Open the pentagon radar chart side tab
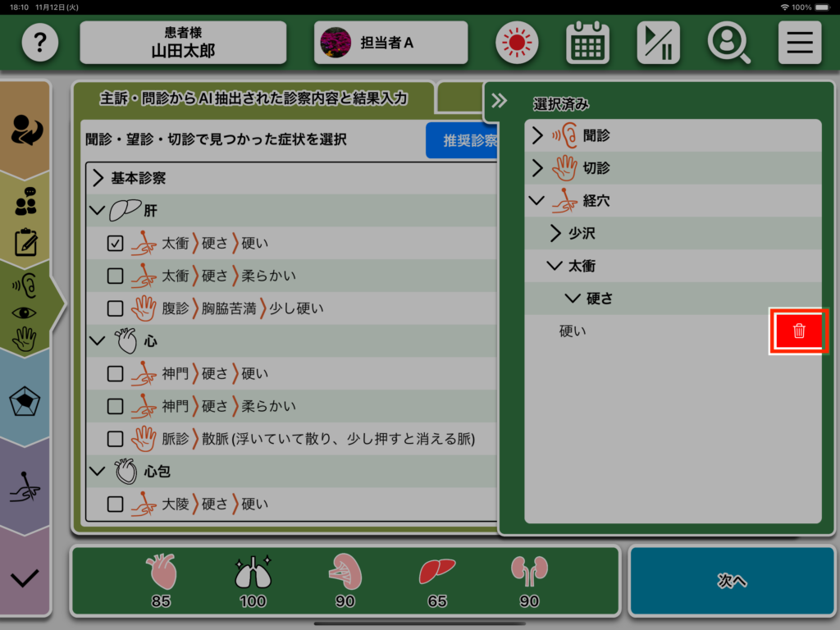 [x=25, y=402]
